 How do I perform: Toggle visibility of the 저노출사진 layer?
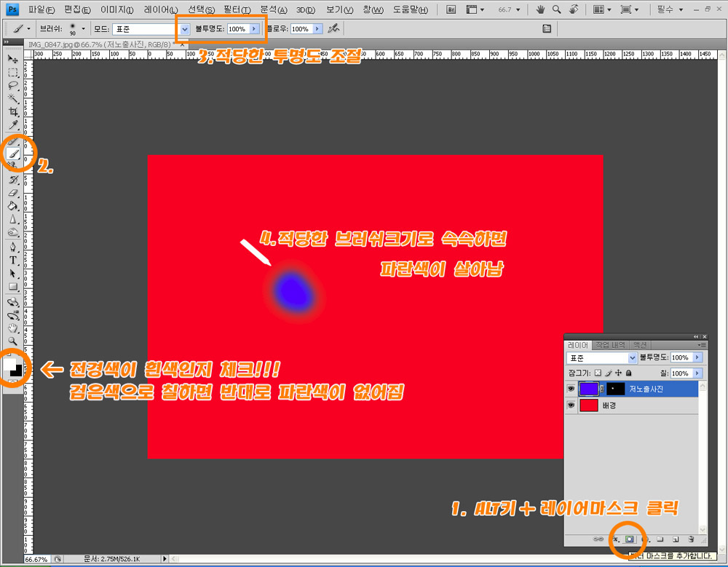(571, 389)
